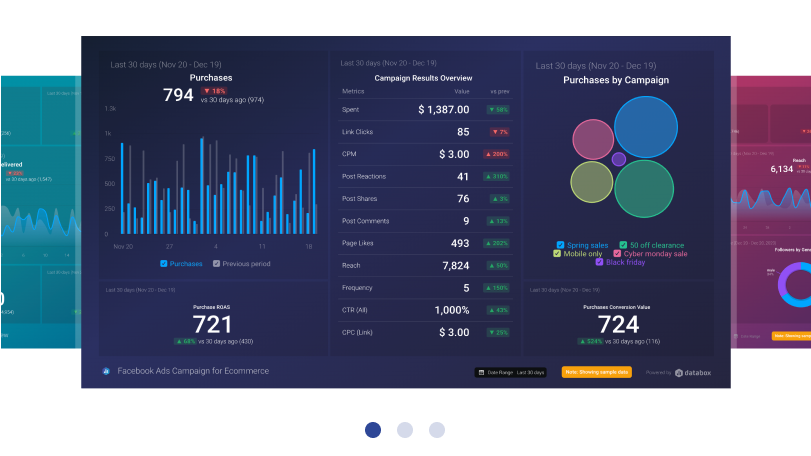Select the large green 50 off clearance bubble
The image size is (811, 456).
[643, 188]
